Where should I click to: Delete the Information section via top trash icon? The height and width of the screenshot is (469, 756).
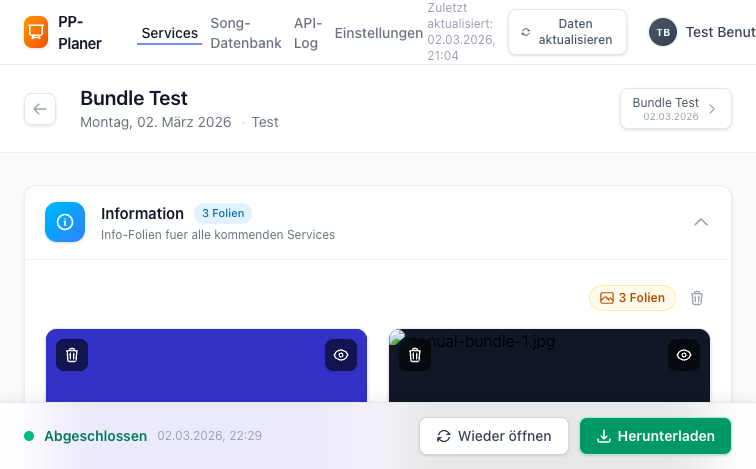697,298
